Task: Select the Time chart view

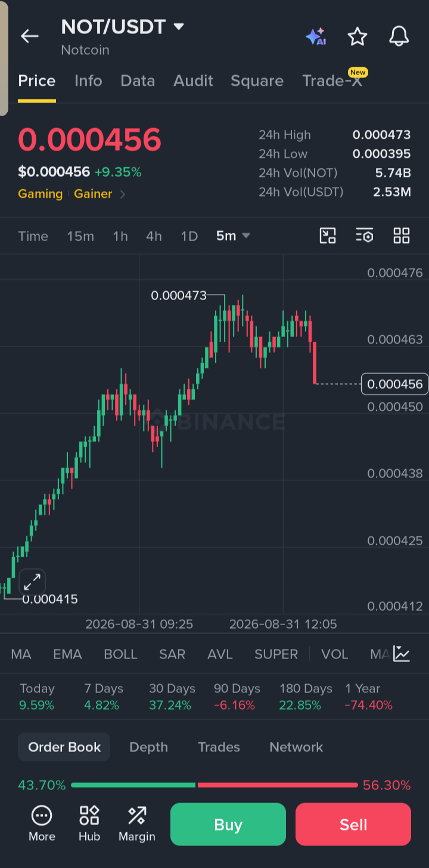Action: point(33,236)
